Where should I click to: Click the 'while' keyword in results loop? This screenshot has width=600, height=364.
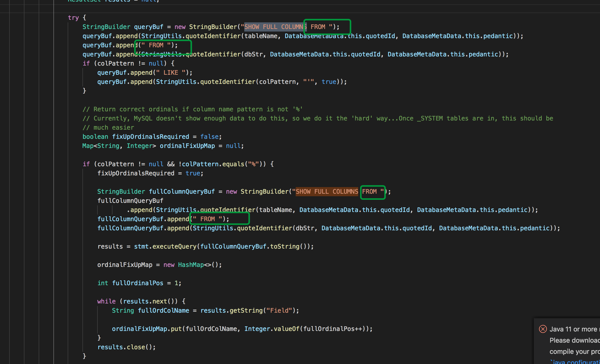click(106, 301)
